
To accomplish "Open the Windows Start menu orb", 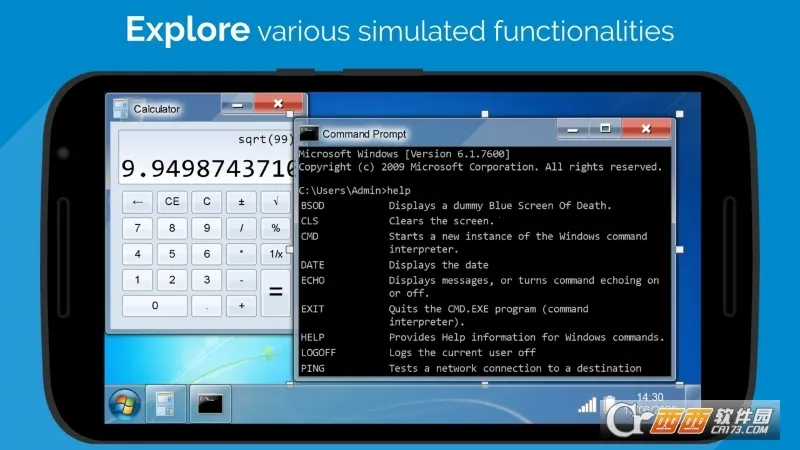I will tap(124, 404).
